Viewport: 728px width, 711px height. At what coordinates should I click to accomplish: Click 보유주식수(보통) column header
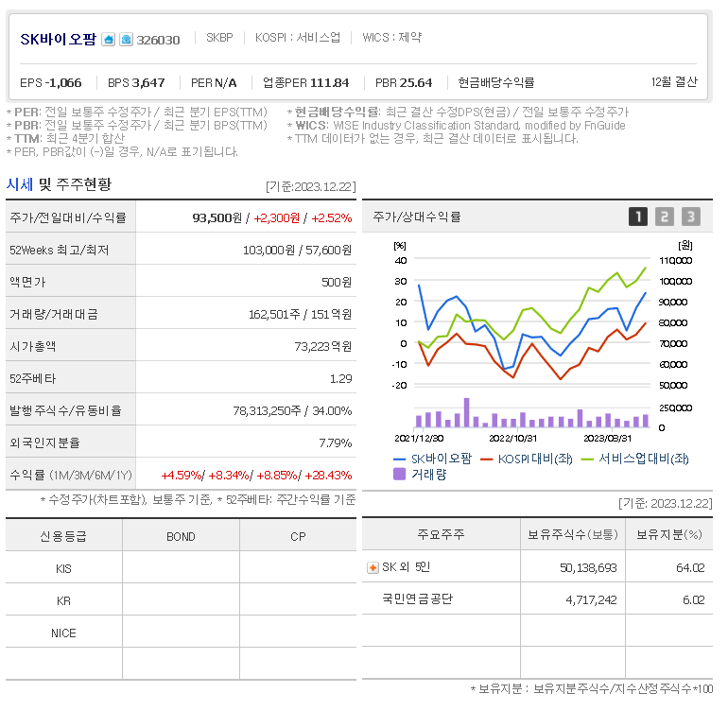point(573,534)
